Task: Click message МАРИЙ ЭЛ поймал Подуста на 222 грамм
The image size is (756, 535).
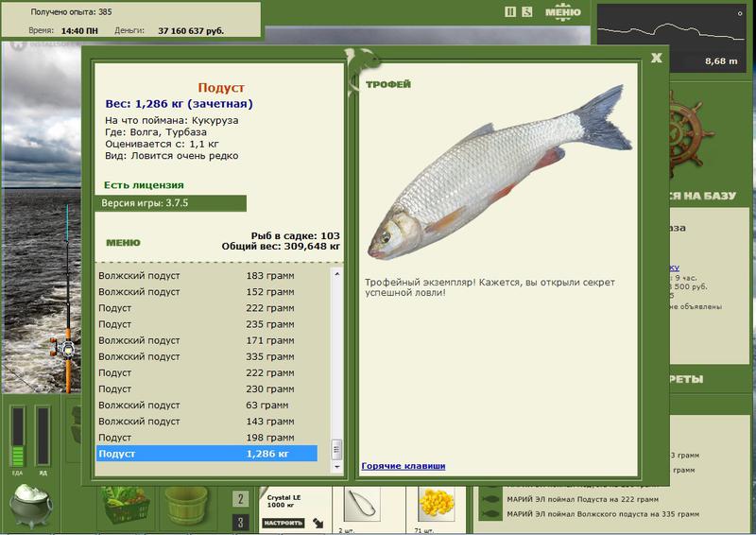Action: click(582, 499)
